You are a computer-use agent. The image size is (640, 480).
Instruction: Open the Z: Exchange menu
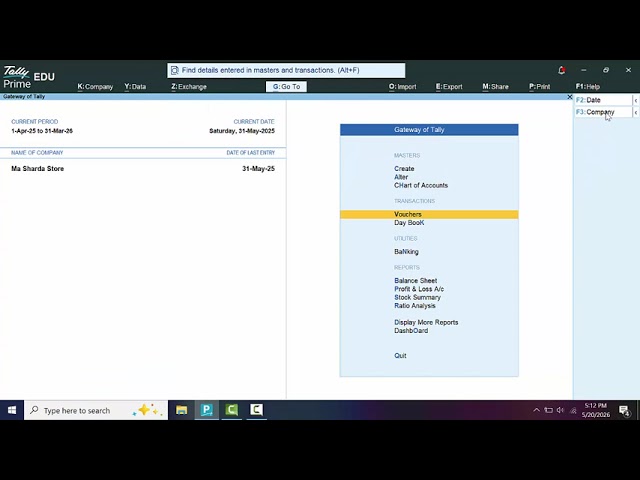[189, 87]
